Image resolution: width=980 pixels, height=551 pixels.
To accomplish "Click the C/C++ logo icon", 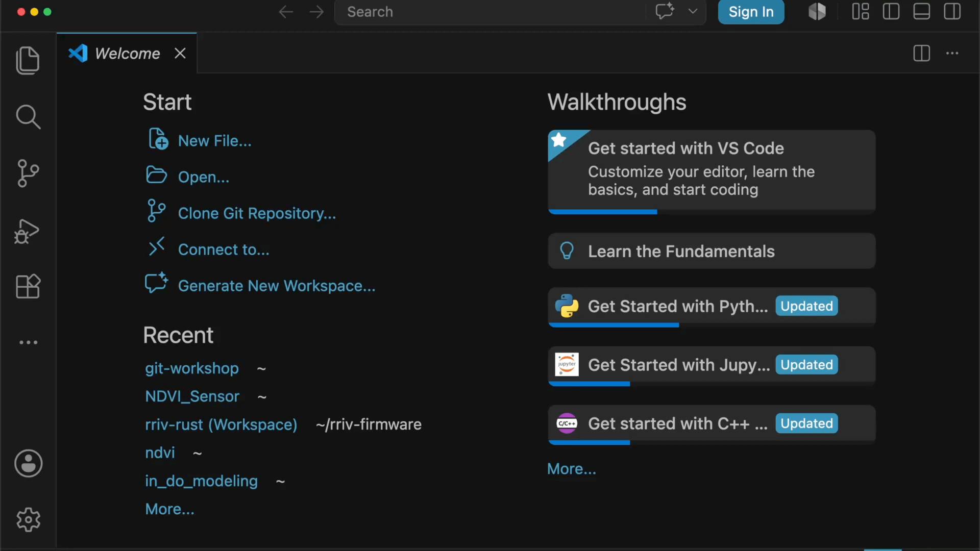I will pos(567,423).
